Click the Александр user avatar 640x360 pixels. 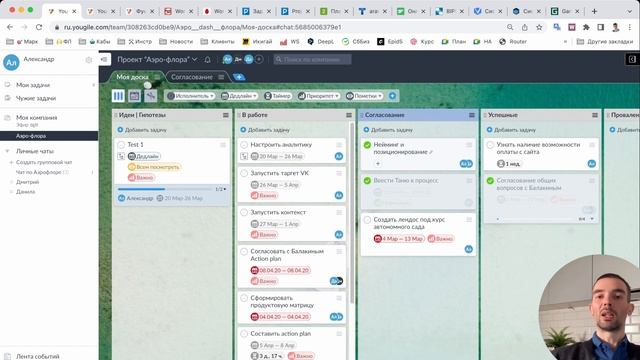(11, 62)
